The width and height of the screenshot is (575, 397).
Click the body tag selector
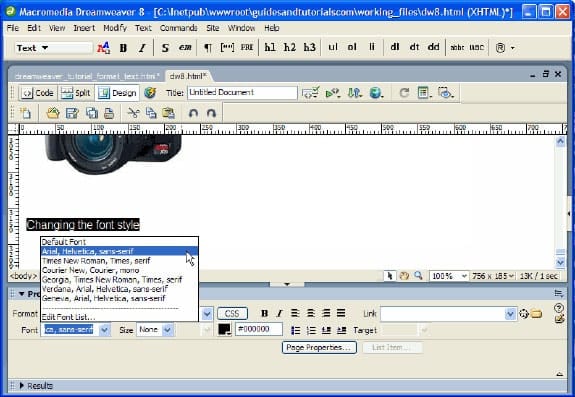coord(23,276)
